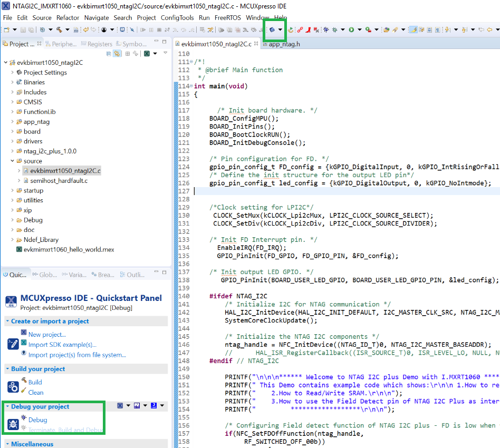Toggle Show Whitespace Characters pilcrow icon

pyautogui.click(x=438, y=30)
